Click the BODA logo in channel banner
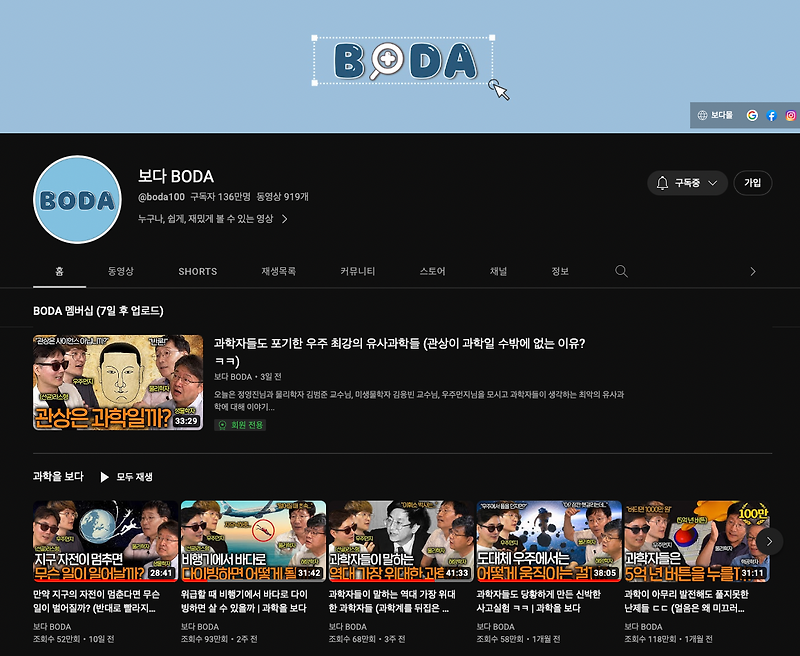 click(x=405, y=61)
